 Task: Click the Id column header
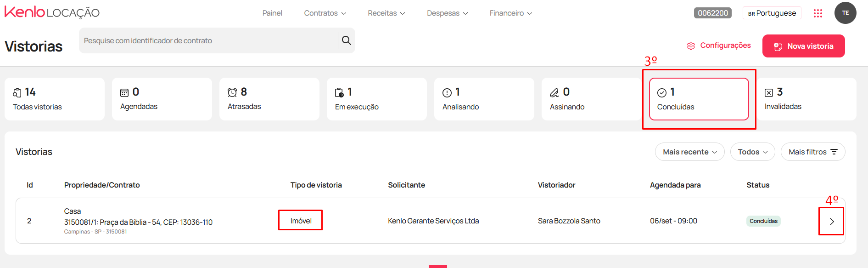(x=30, y=185)
